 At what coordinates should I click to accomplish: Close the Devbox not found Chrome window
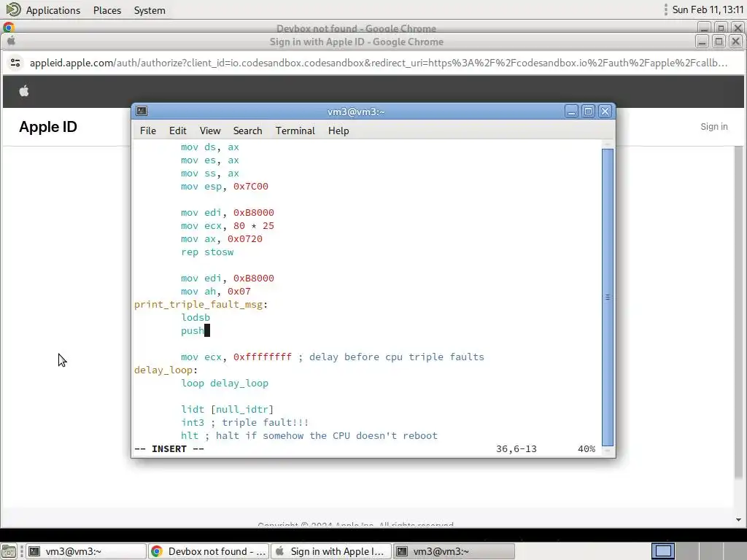(738, 28)
